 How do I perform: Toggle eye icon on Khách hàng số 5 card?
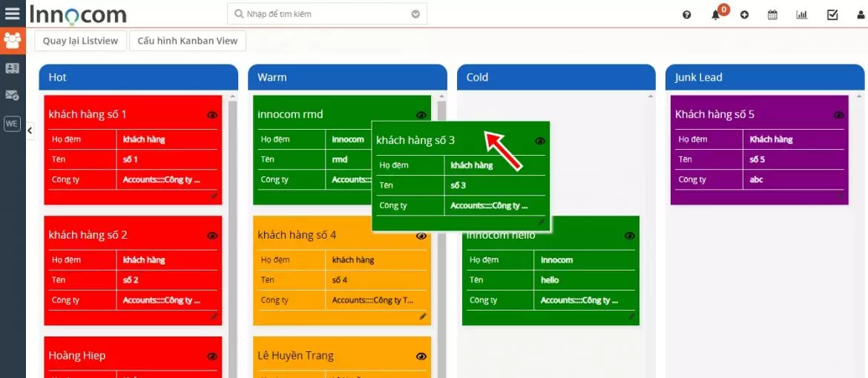tap(838, 115)
